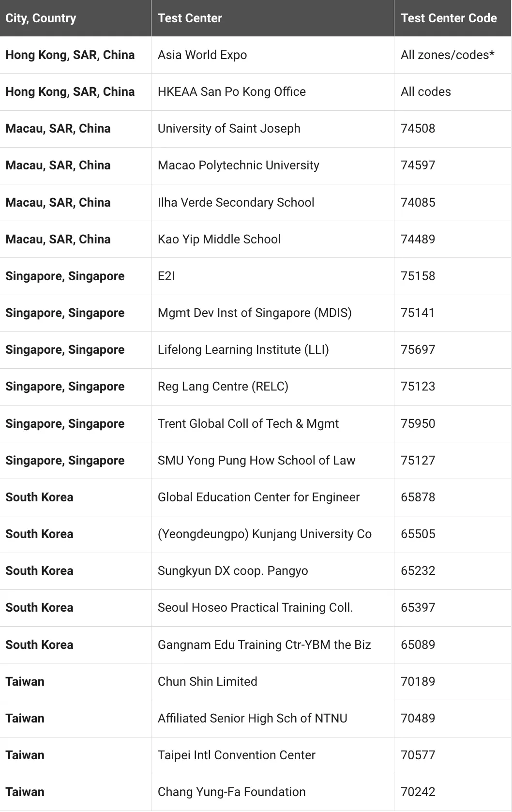The image size is (512, 812).
Task: Select the Ilha Verde Secondary School row
Action: (236, 202)
